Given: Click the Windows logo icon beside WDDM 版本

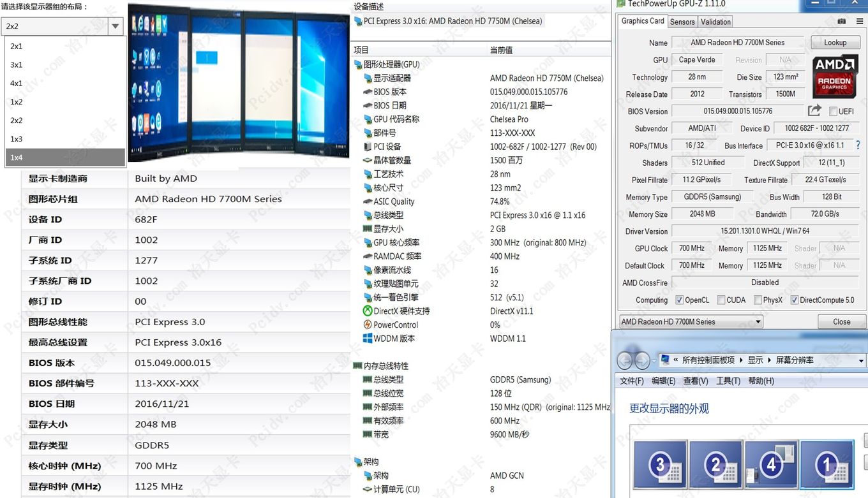Looking at the screenshot, I should [x=368, y=339].
